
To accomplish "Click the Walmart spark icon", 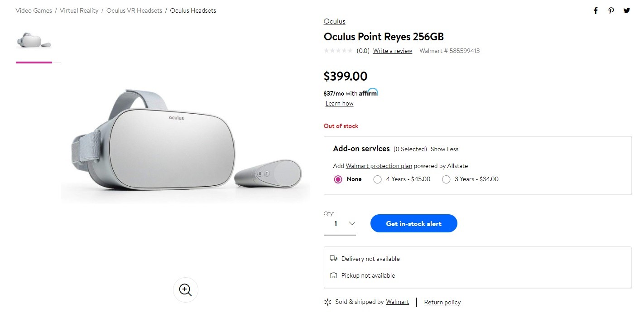I will click(328, 302).
